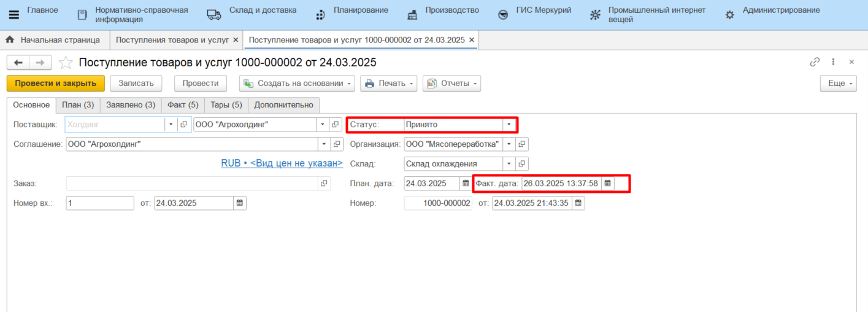This screenshot has height=312, width=868.
Task: Open Организация record via open icon
Action: tap(521, 144)
